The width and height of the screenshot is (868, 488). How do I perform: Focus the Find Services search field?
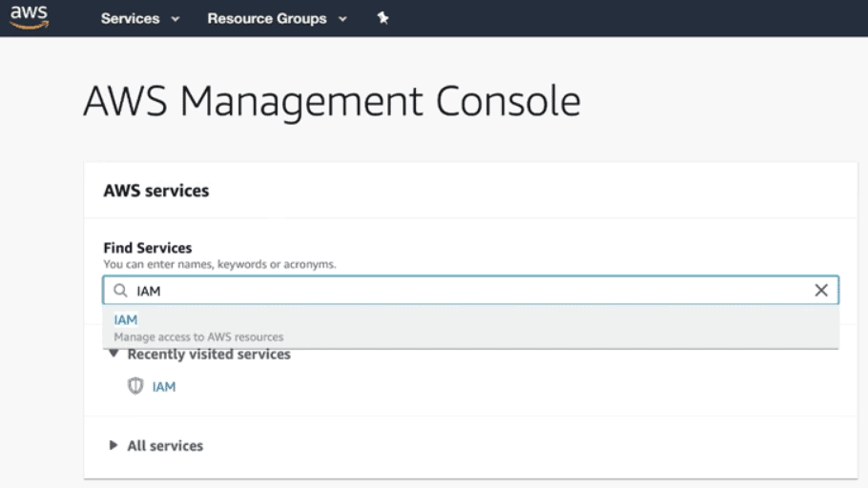click(470, 290)
